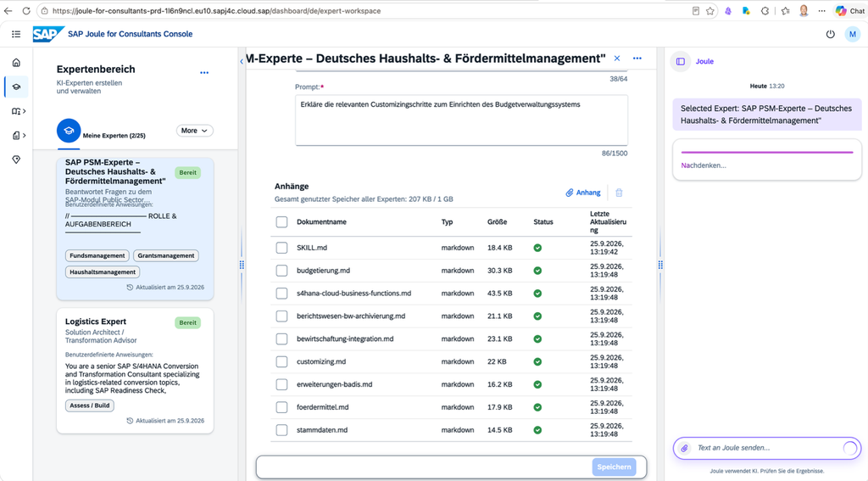Click the Anhang attach link
This screenshot has width=868, height=481.
click(583, 193)
